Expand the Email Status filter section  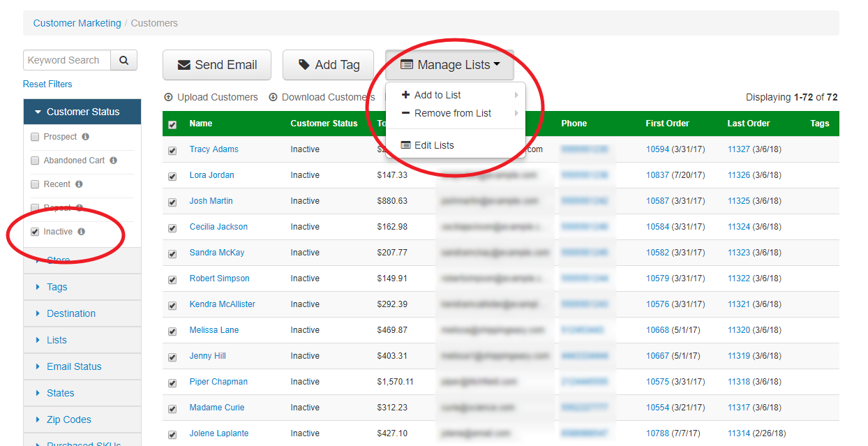pyautogui.click(x=82, y=366)
